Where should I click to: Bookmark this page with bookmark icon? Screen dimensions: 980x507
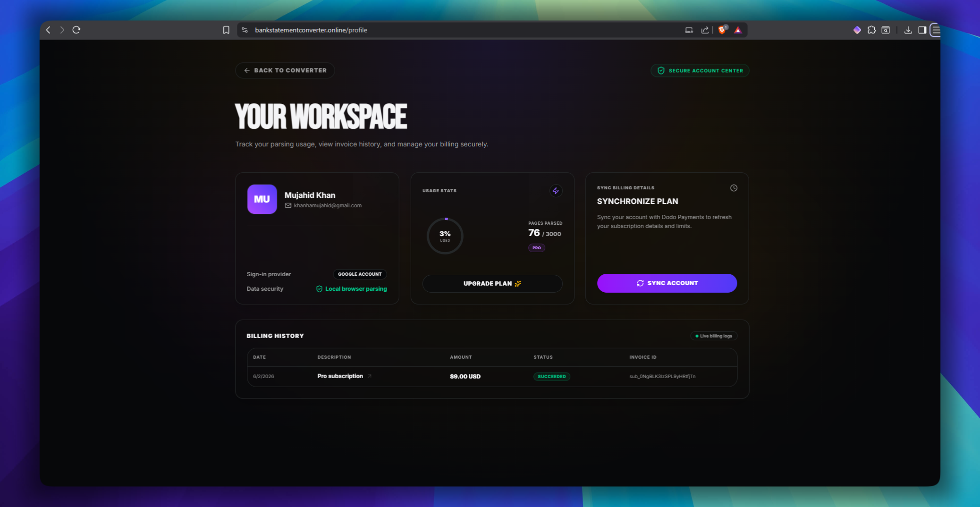226,30
